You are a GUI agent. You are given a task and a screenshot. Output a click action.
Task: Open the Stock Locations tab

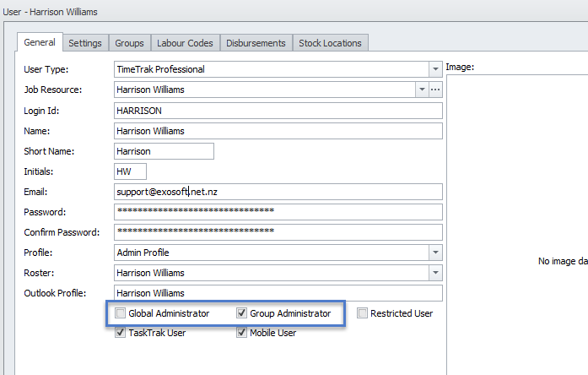point(330,43)
